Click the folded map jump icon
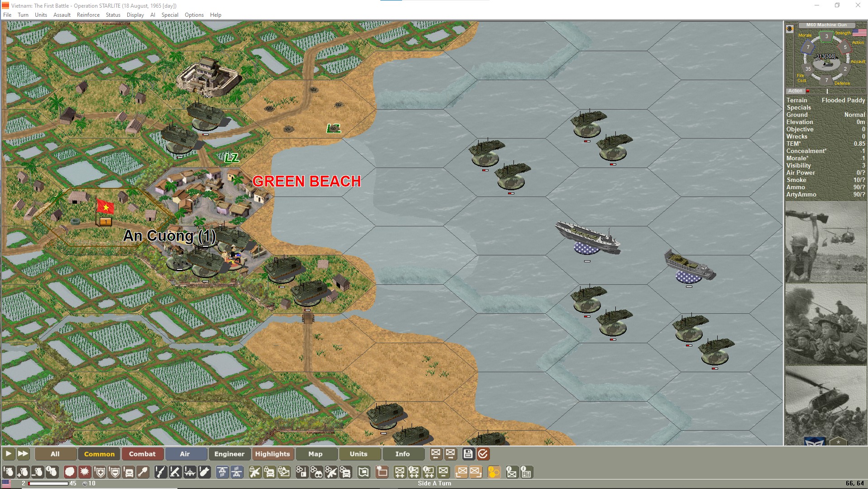This screenshot has width=868, height=489. (x=364, y=472)
